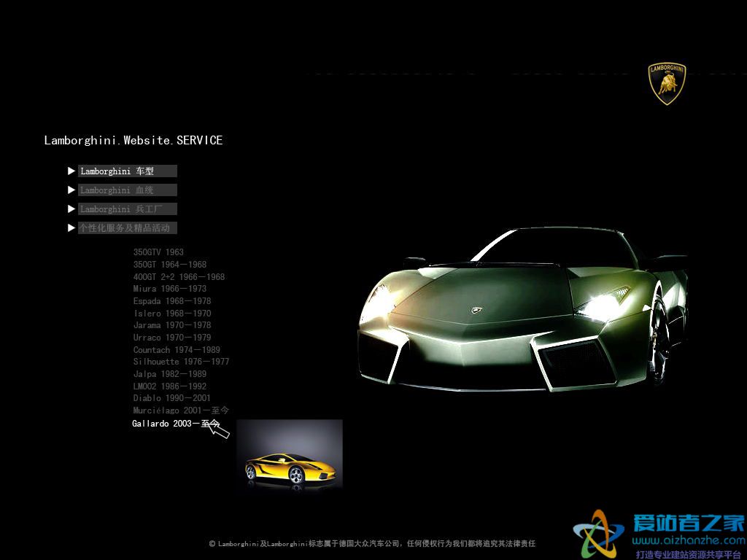The image size is (747, 560).
Task: Select Countach 1974-1989 in the list
Action: pyautogui.click(x=176, y=350)
